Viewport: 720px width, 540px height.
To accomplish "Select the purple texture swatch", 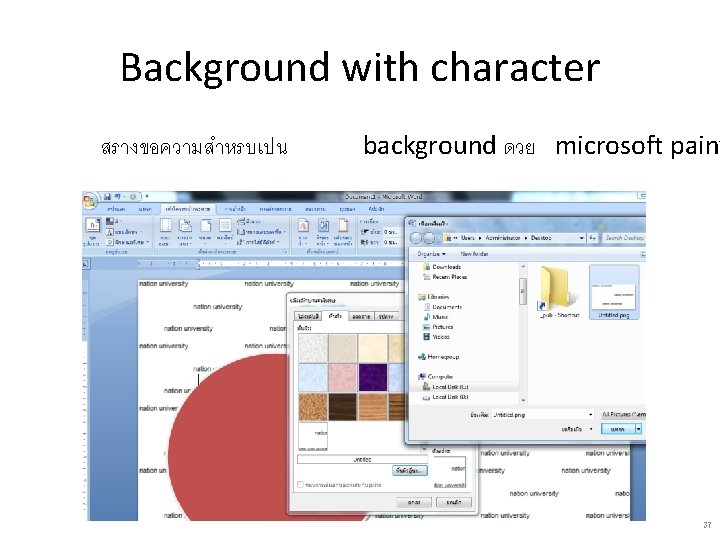I will coord(373,377).
